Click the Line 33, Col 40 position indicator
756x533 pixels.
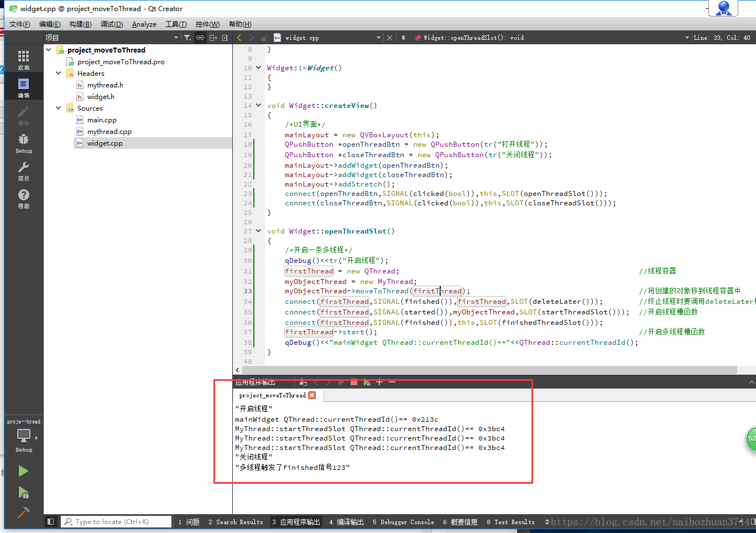(722, 38)
